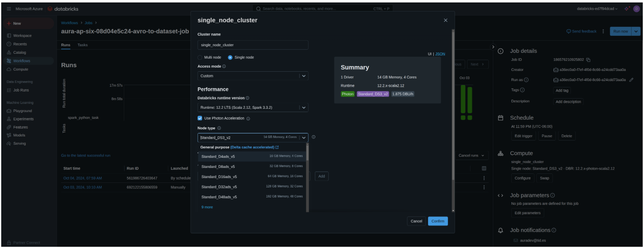Click Send feedback link
The width and height of the screenshot is (644, 248).
581,31
